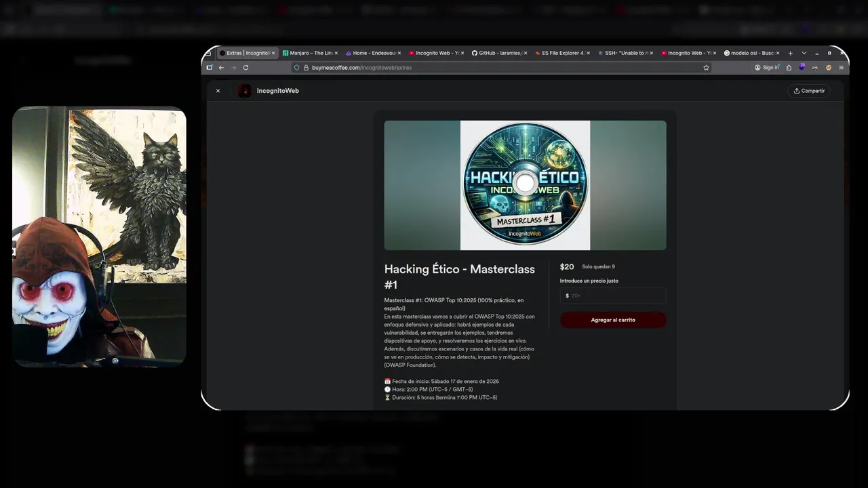868x488 pixels.
Task: Switch to the modelo osi - Buscar tab
Action: click(x=751, y=53)
